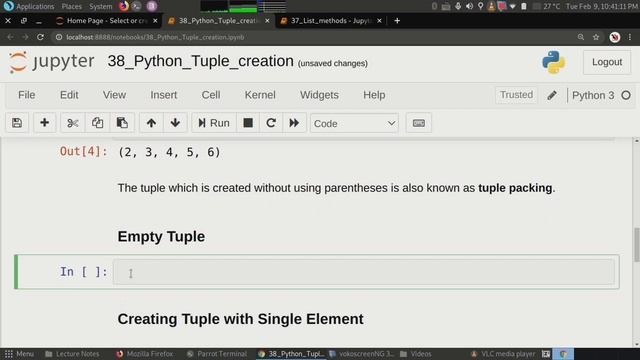Screen dimensions: 640x360
Task: Click the browser profile avatar icon
Action: coord(615,37)
